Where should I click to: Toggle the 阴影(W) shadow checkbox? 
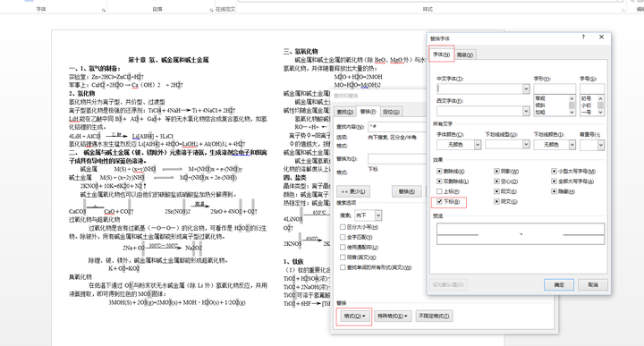coord(496,171)
